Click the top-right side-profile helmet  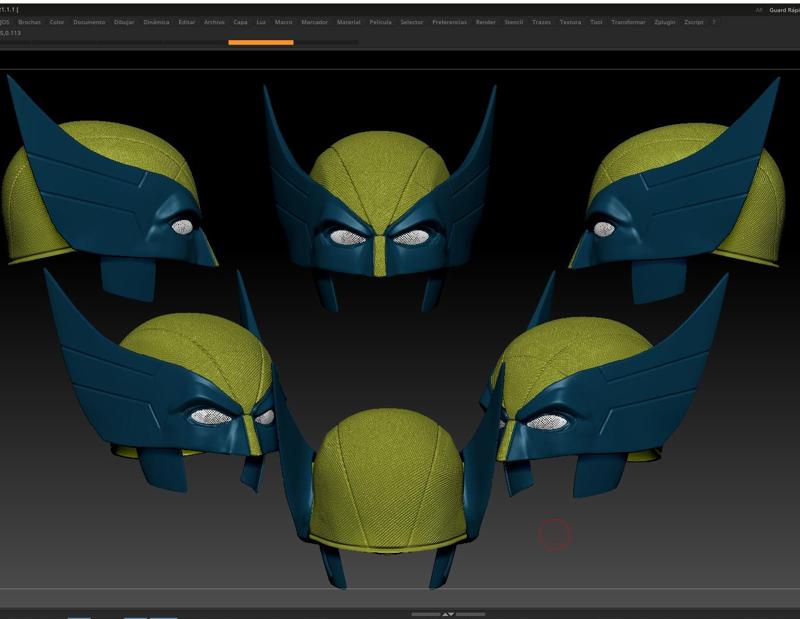click(x=676, y=191)
